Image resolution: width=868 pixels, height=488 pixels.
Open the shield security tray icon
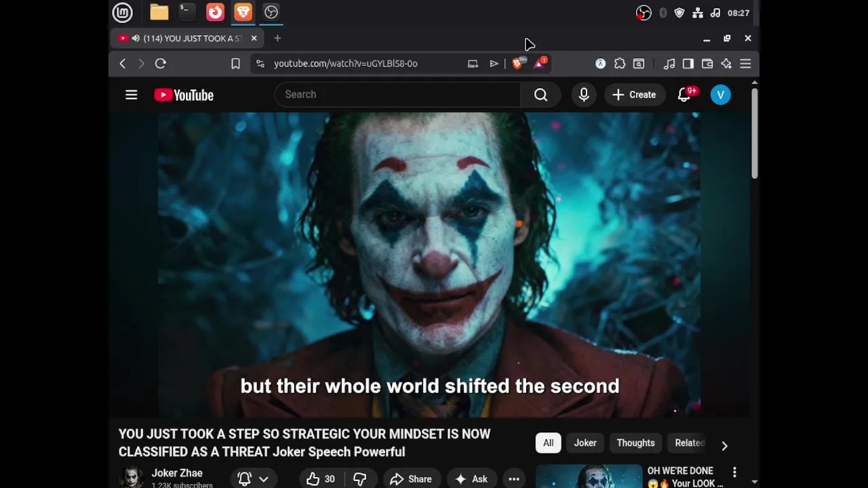679,13
